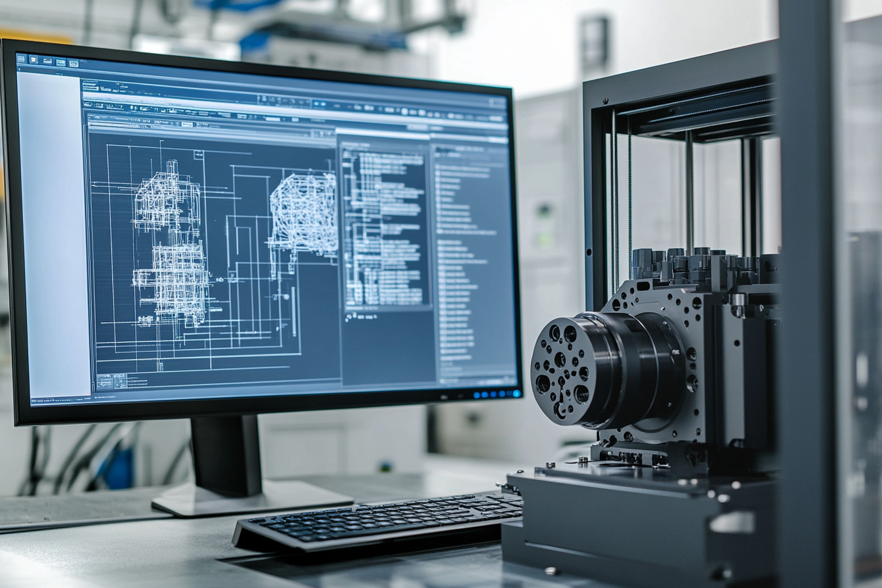The width and height of the screenshot is (882, 588).
Task: Click the pair of blue icons in the upper toolbar
Action: coord(318,103)
